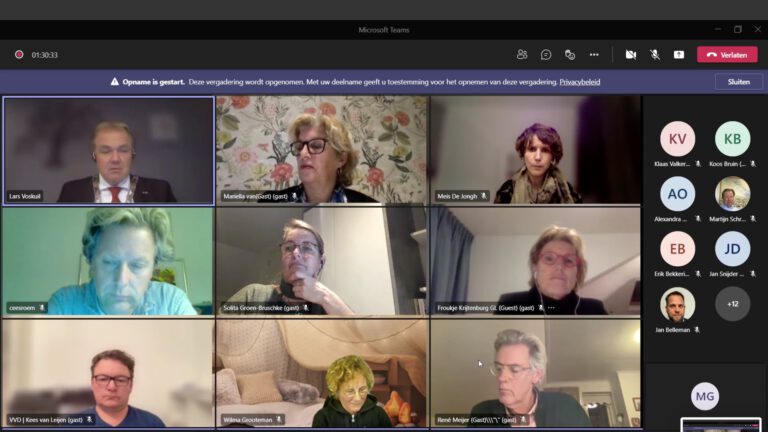Dismiss the recording banner with Sluiten

pyautogui.click(x=738, y=82)
